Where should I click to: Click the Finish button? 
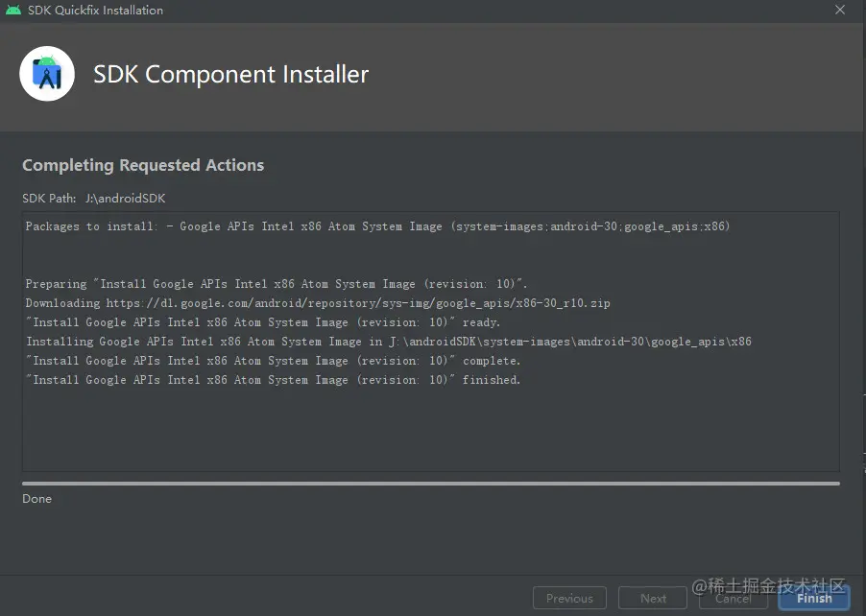814,598
